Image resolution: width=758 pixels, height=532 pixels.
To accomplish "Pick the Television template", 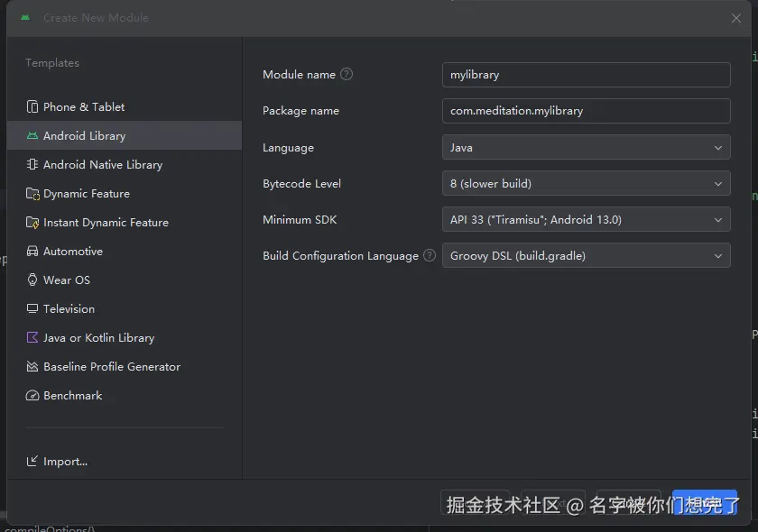I will click(125, 308).
